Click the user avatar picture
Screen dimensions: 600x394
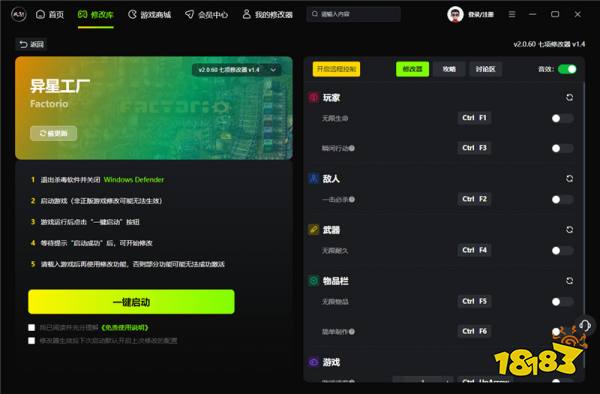click(455, 15)
